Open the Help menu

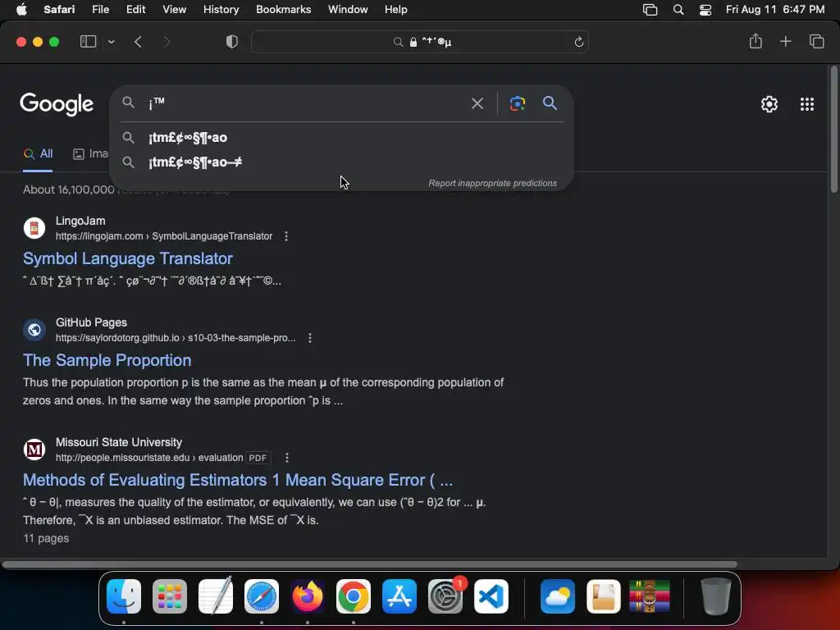396,10
